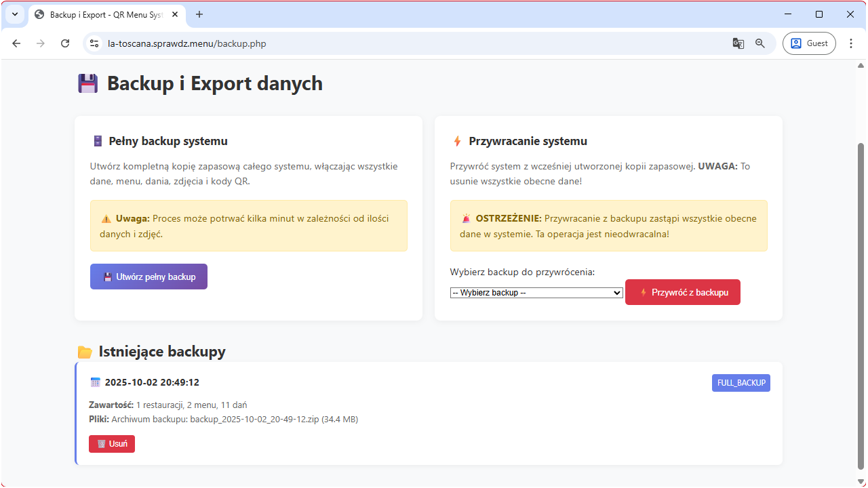
Task: Click the 'Przywróć z backupu' button
Action: 682,292
